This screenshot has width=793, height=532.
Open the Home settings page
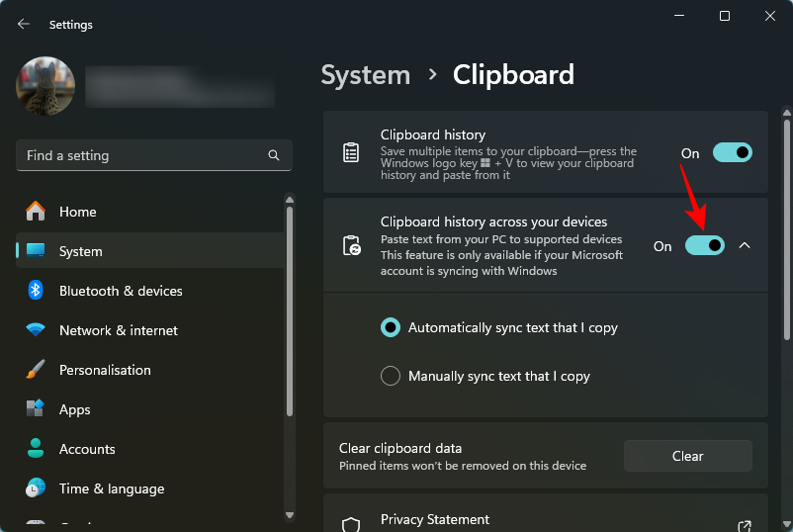pos(150,212)
